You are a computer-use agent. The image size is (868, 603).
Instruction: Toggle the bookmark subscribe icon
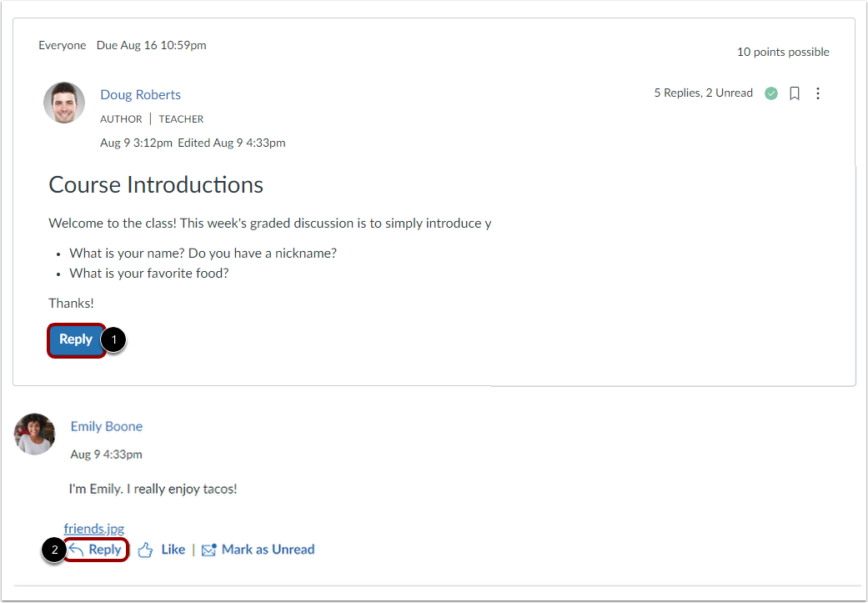[x=795, y=93]
